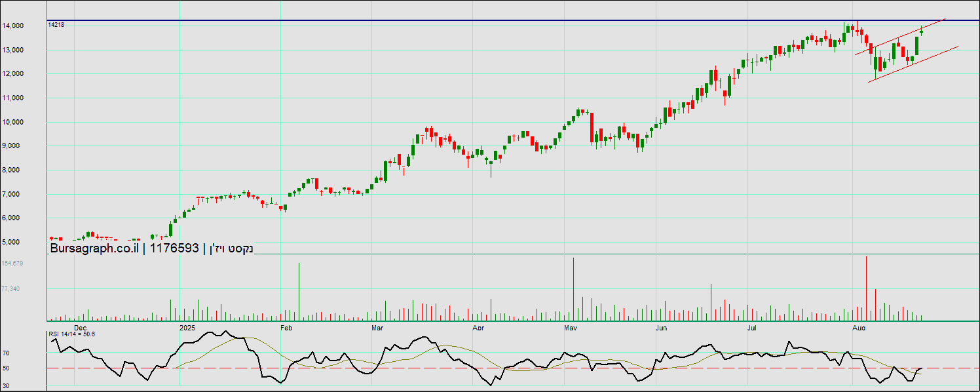Click the blue horizontal resistance line
The height and width of the screenshot is (392, 980).
(x=459, y=20)
